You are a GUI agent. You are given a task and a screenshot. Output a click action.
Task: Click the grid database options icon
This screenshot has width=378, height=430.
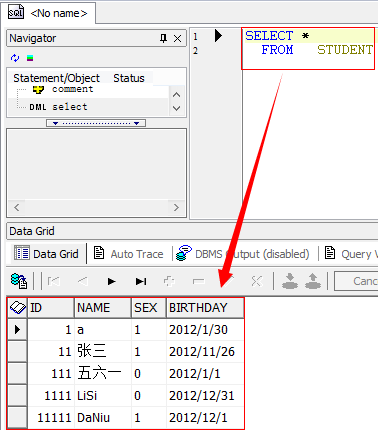19,281
